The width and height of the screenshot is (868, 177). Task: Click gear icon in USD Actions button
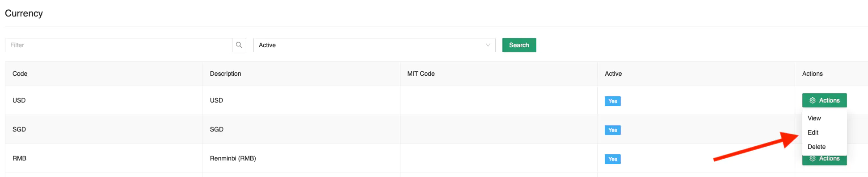click(813, 100)
